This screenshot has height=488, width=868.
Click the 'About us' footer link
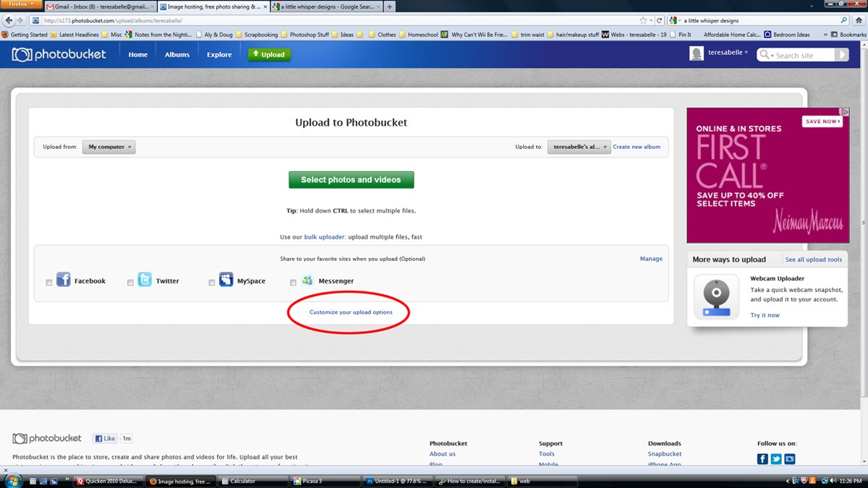443,454
